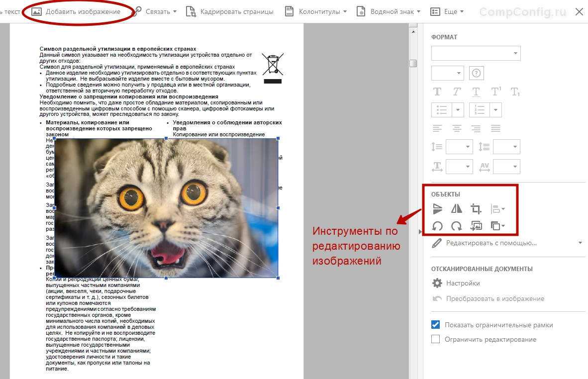588x379 pixels.
Task: Select the Crop image tool
Action: [x=476, y=209]
